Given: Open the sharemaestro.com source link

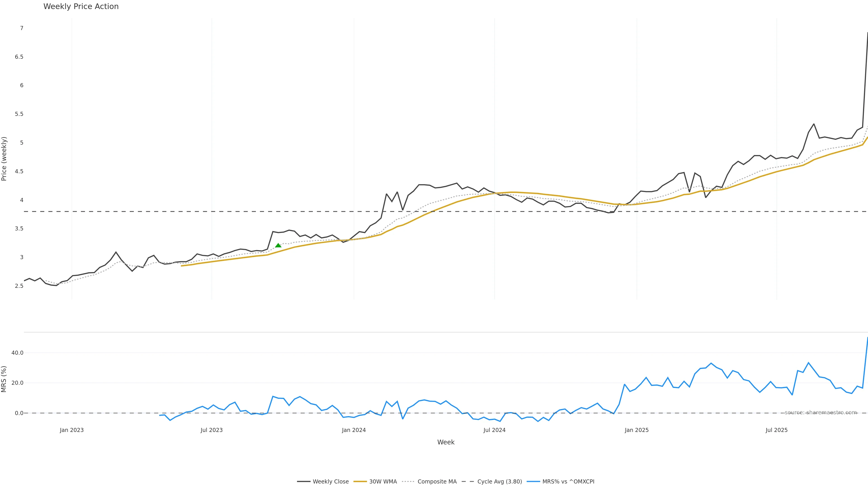Looking at the screenshot, I should [x=821, y=413].
